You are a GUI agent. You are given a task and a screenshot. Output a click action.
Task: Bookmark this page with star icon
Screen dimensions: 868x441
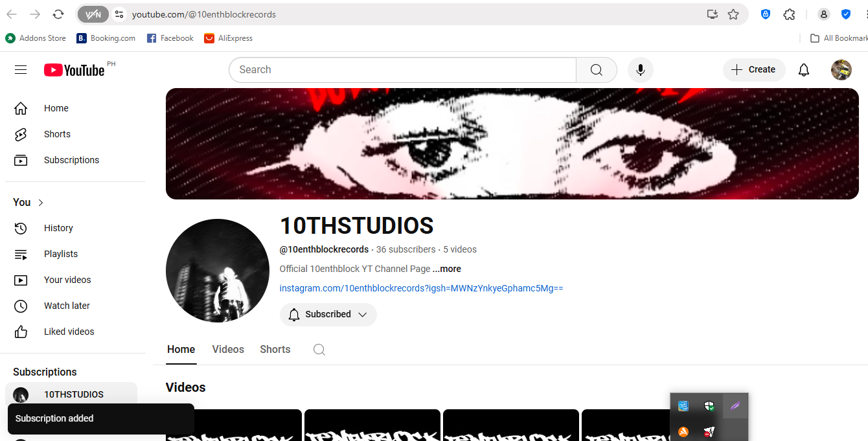733,14
